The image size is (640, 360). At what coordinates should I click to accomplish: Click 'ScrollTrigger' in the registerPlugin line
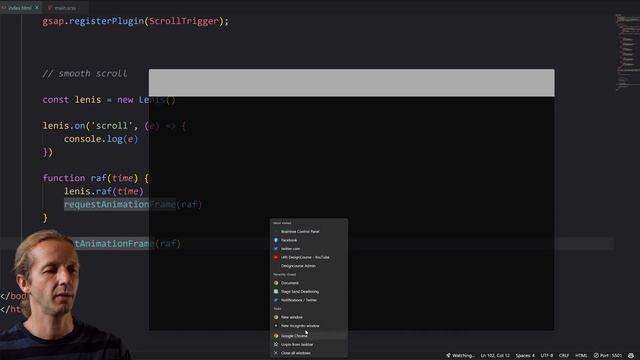point(184,21)
